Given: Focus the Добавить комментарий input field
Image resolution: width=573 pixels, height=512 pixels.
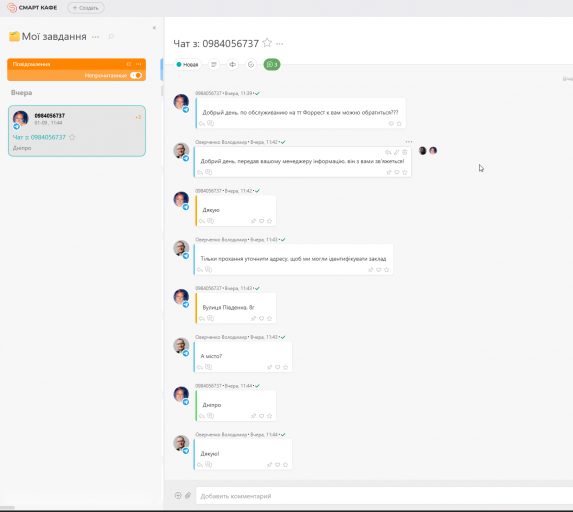Looking at the screenshot, I should tap(384, 496).
